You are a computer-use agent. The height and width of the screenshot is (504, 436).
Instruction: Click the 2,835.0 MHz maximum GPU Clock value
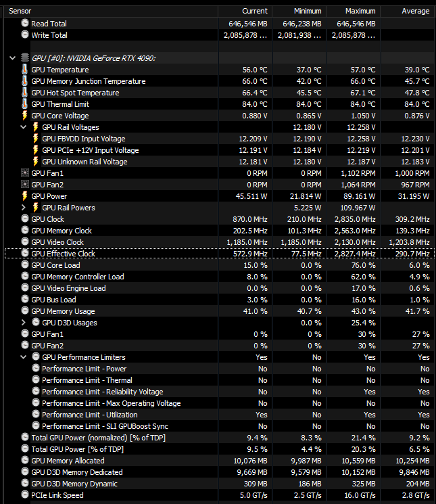pos(355,219)
